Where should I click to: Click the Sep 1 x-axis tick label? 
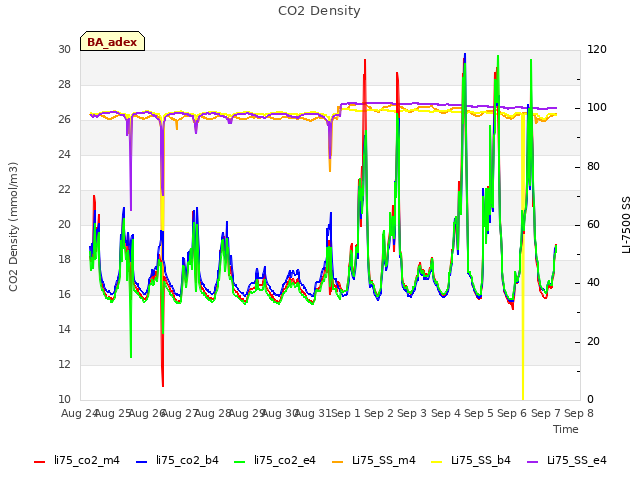pos(346,413)
